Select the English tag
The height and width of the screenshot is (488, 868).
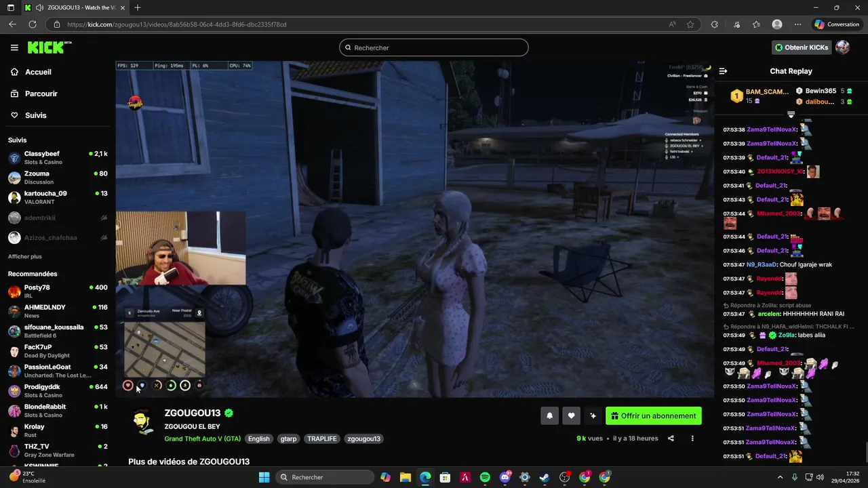(x=258, y=439)
